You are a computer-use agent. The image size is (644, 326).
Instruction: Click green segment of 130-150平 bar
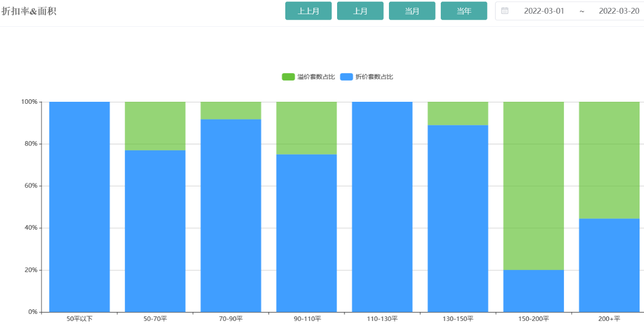pyautogui.click(x=458, y=113)
